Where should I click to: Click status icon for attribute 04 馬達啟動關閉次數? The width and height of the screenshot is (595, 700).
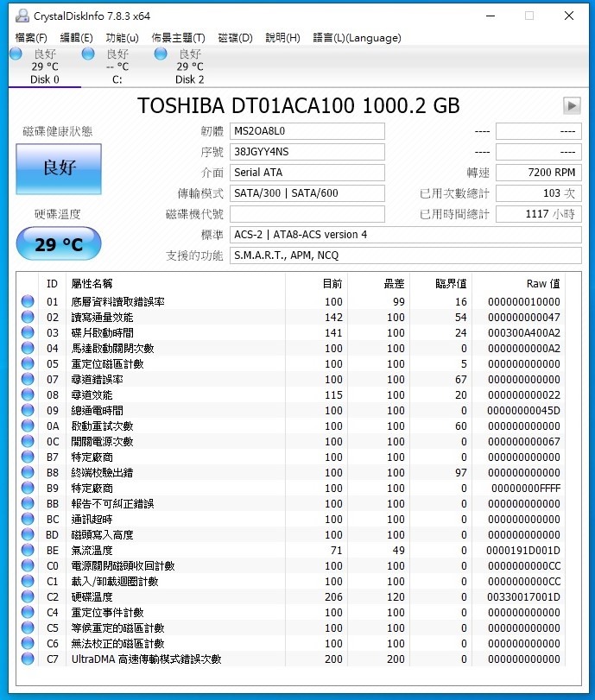pyautogui.click(x=28, y=348)
